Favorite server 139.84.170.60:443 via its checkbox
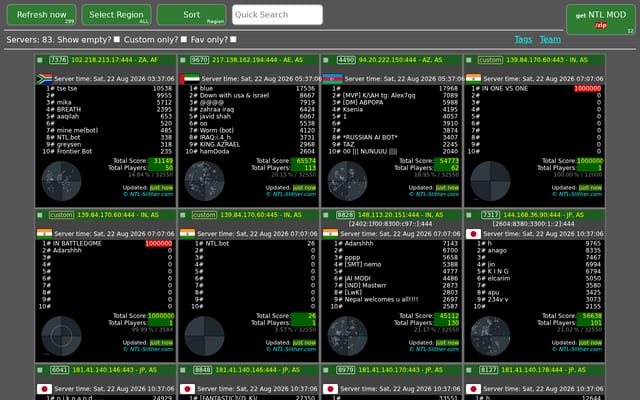Screen dimensions: 640x400 click(x=469, y=60)
